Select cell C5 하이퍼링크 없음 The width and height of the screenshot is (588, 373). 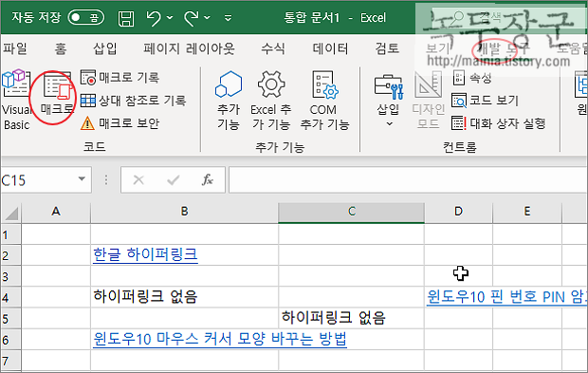pos(351,318)
